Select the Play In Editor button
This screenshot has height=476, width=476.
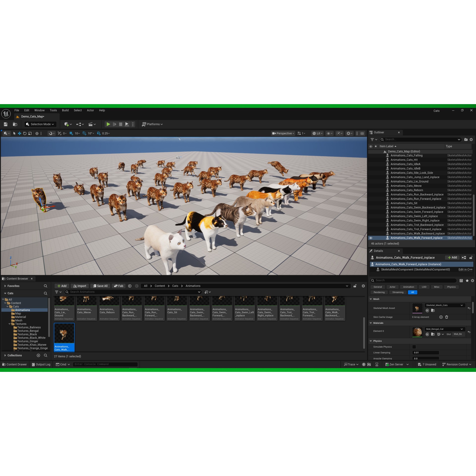pos(108,124)
